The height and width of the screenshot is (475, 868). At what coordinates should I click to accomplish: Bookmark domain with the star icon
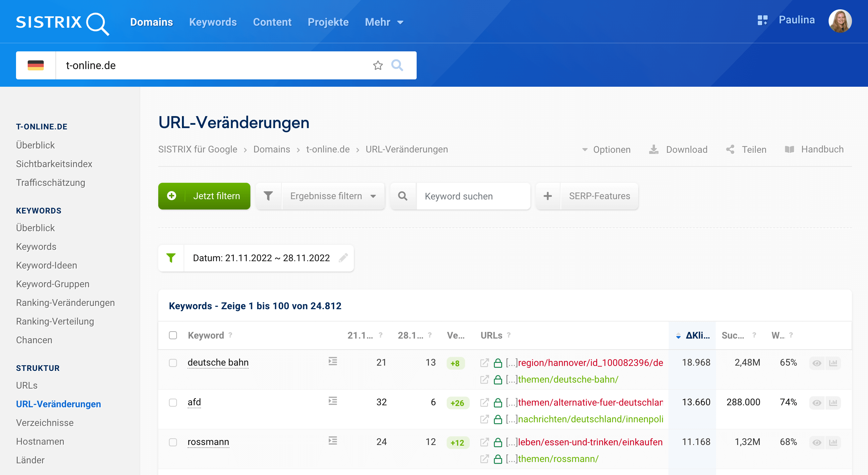(378, 65)
